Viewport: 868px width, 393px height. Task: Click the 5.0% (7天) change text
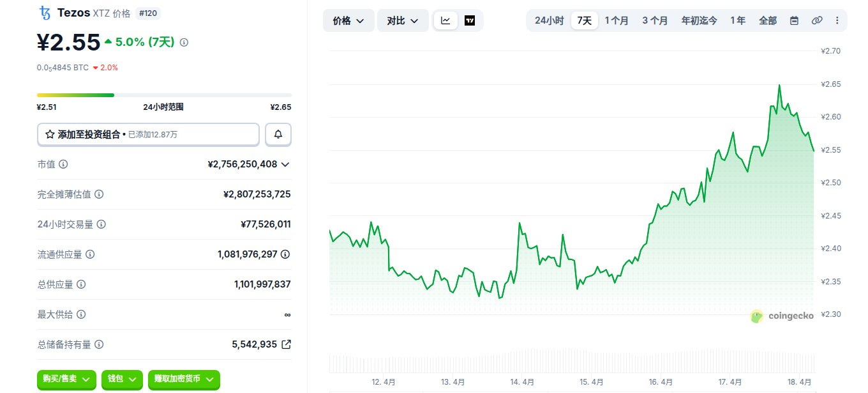(x=145, y=42)
